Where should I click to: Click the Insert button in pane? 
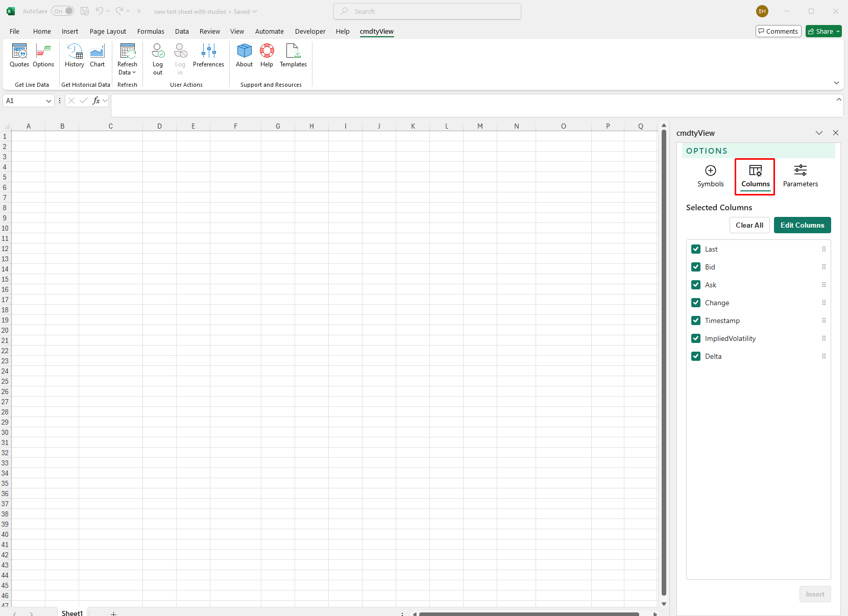coord(815,594)
